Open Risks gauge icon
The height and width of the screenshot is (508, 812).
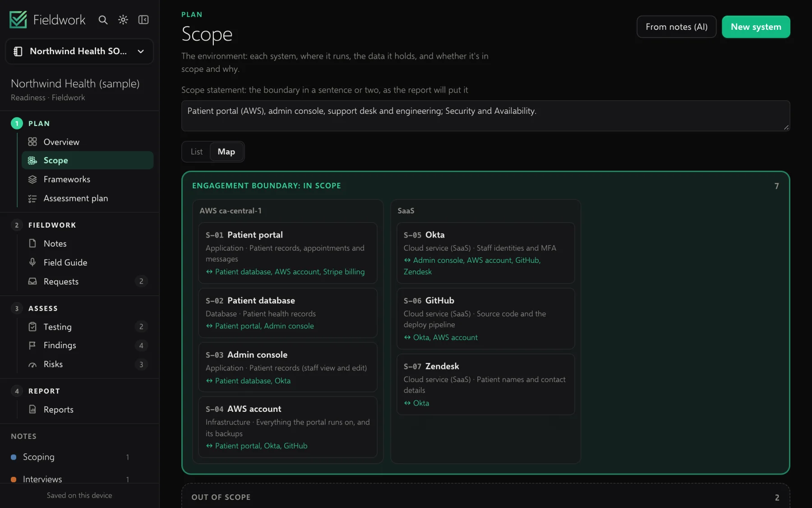pos(32,364)
